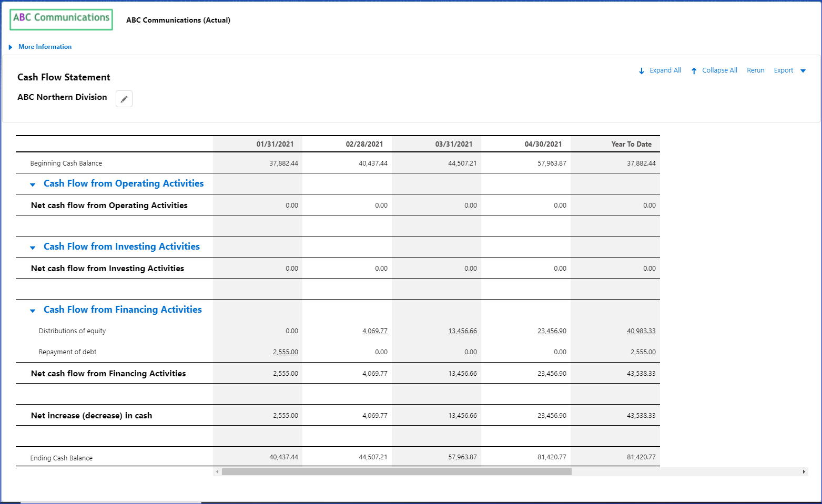Click the Cash Flow from Financing Activities heading

(x=123, y=310)
